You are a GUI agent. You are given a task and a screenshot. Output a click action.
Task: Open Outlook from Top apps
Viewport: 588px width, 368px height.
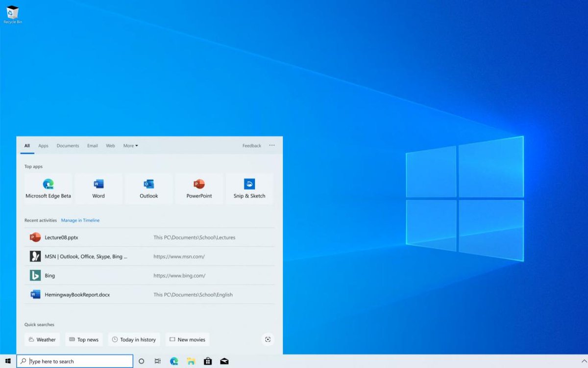pyautogui.click(x=148, y=188)
